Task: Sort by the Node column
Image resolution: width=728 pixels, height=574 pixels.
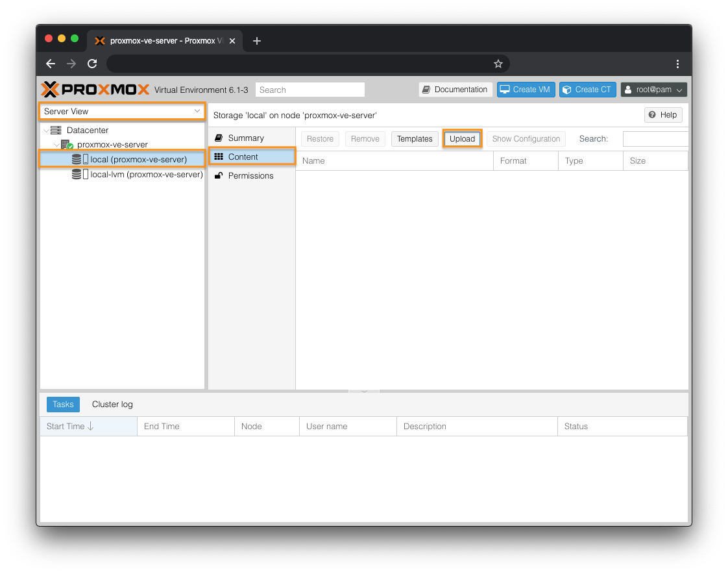Action: click(x=267, y=426)
